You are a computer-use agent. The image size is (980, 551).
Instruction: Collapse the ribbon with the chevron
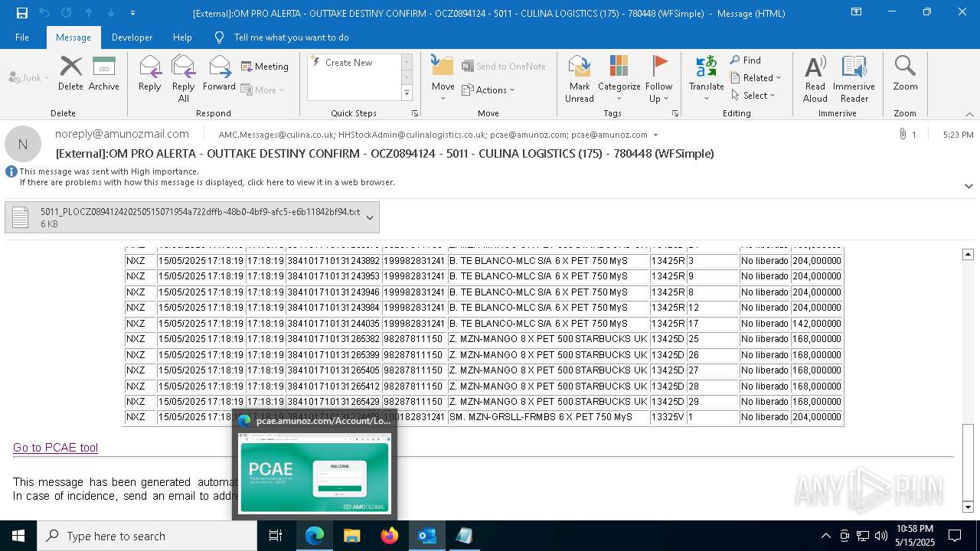point(969,114)
